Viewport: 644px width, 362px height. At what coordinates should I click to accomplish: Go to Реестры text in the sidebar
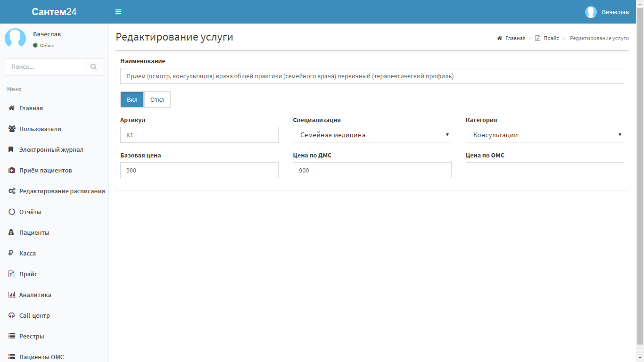click(x=32, y=336)
